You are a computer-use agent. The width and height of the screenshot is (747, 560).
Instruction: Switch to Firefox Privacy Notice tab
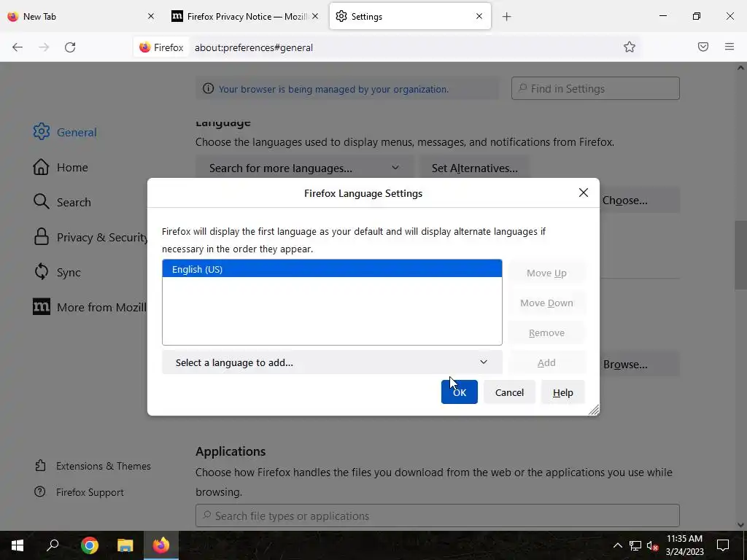pos(247,16)
